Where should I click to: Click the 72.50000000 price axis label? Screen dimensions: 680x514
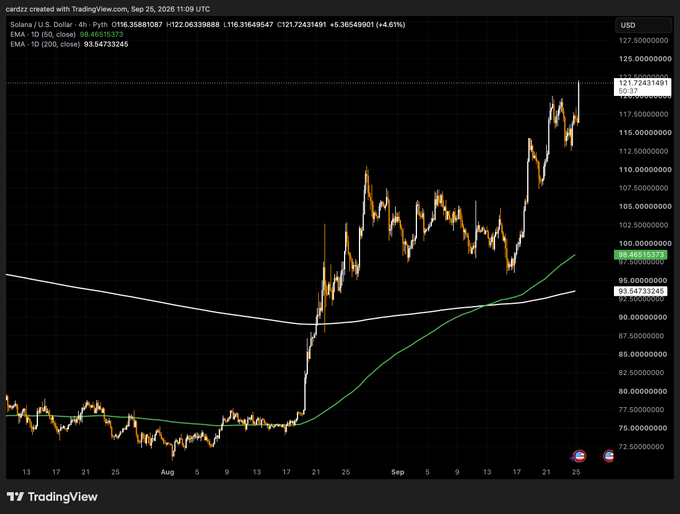point(641,446)
